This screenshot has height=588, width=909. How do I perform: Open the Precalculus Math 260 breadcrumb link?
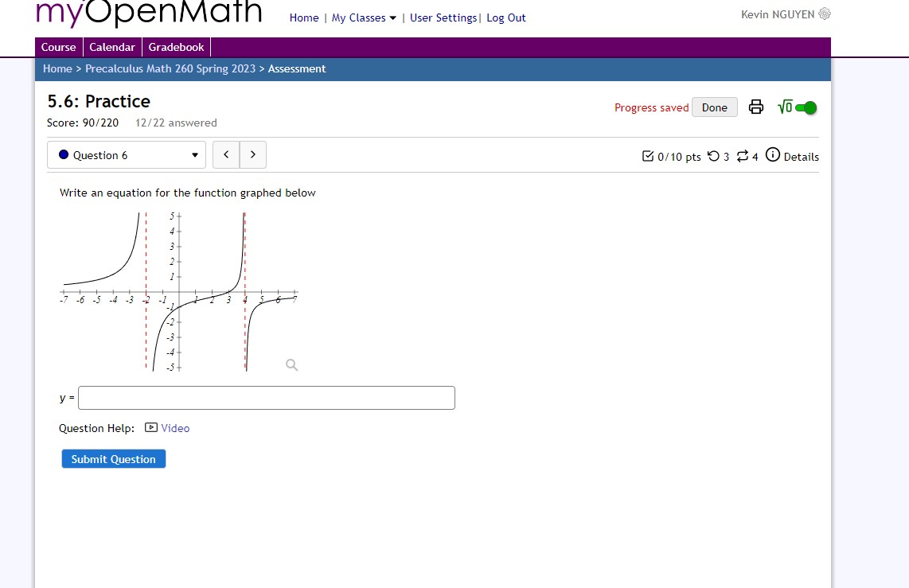[x=170, y=68]
